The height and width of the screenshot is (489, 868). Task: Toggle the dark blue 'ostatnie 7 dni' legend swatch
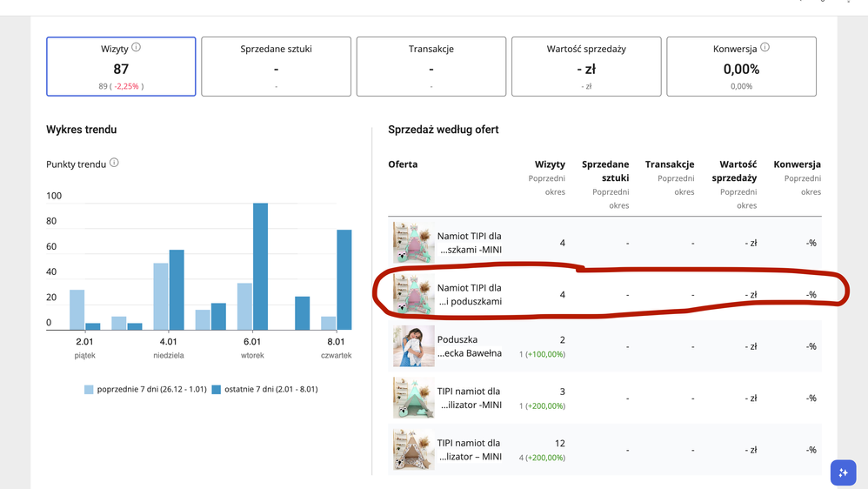coord(216,390)
